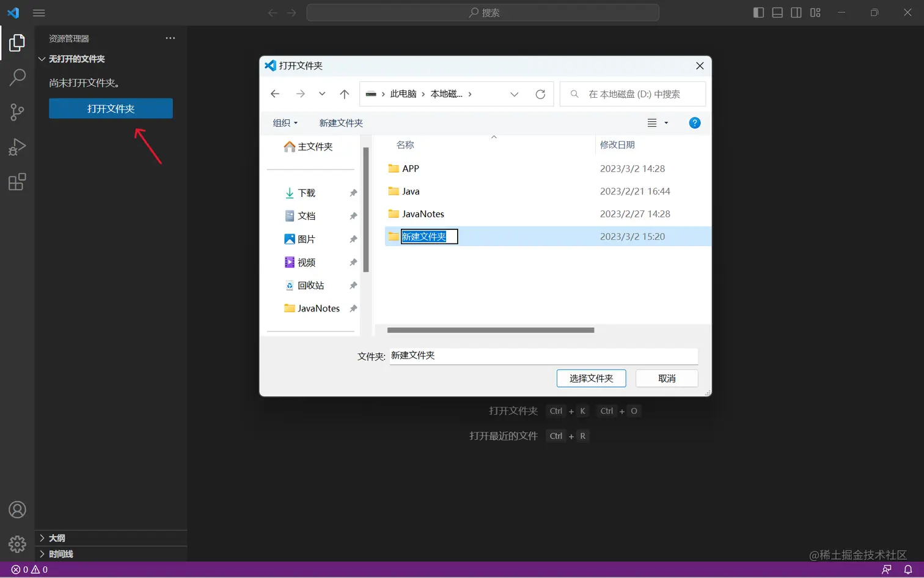Open Run and Debug view

click(17, 147)
